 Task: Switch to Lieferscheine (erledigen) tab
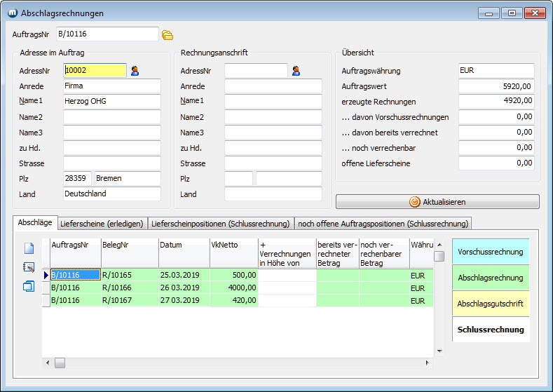click(102, 224)
